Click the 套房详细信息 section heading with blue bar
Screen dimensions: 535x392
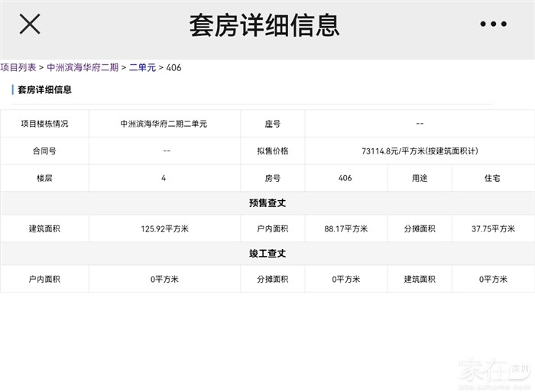44,89
